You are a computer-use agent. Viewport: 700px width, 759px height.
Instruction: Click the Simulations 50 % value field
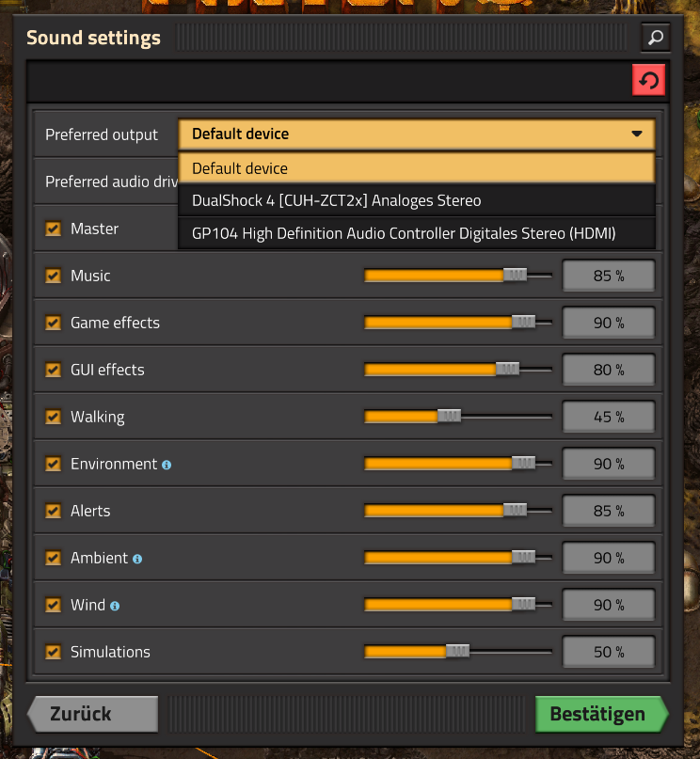[x=609, y=652]
